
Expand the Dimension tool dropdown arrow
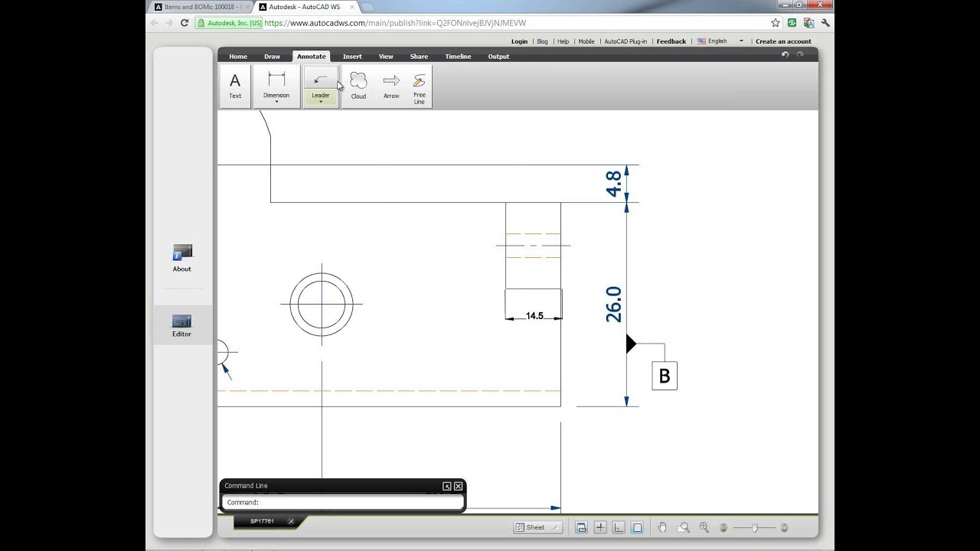(x=276, y=102)
